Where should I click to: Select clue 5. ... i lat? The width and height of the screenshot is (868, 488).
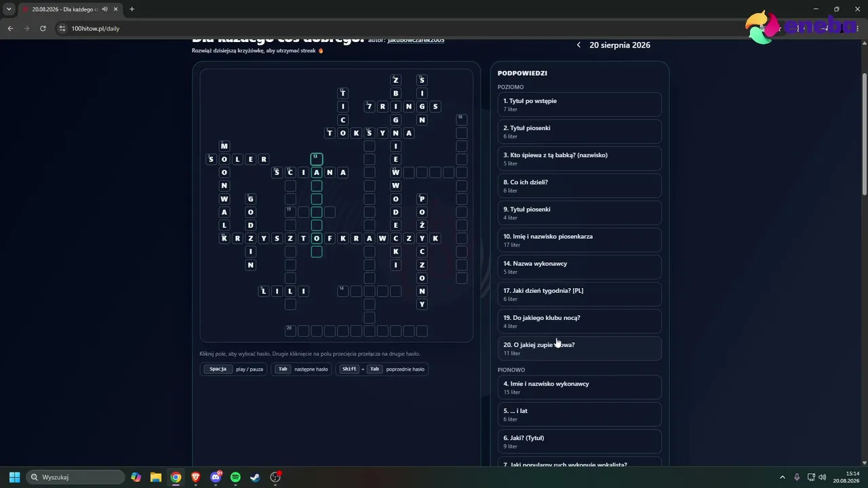click(579, 414)
